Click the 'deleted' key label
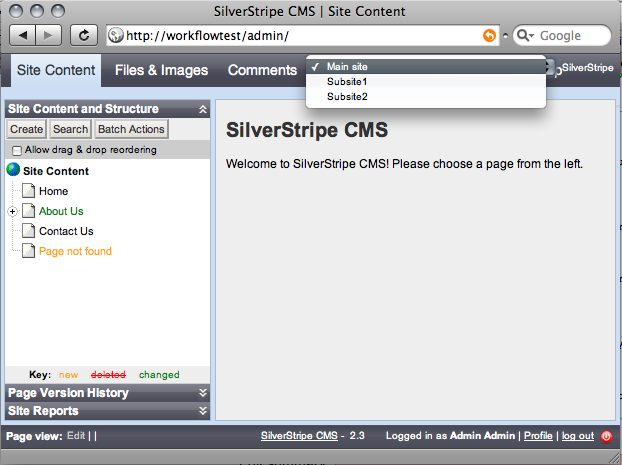 (x=108, y=375)
